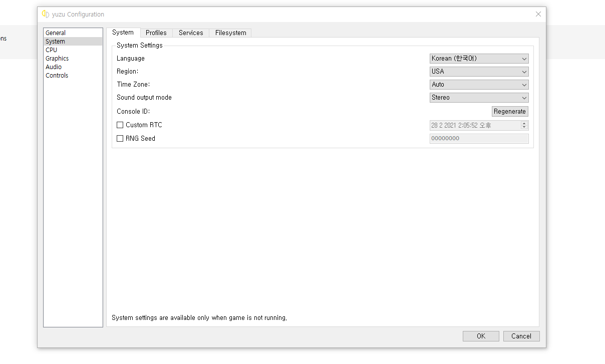Open the Controls settings category
The image size is (605, 364).
(73, 76)
